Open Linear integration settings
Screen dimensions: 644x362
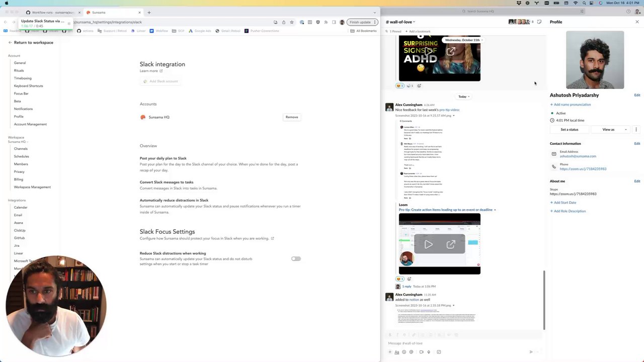(19, 253)
